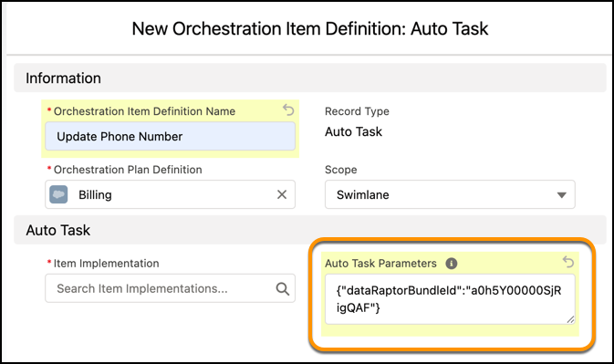614x364 pixels.
Task: Click the Auto Task Parameters label
Action: point(380,264)
